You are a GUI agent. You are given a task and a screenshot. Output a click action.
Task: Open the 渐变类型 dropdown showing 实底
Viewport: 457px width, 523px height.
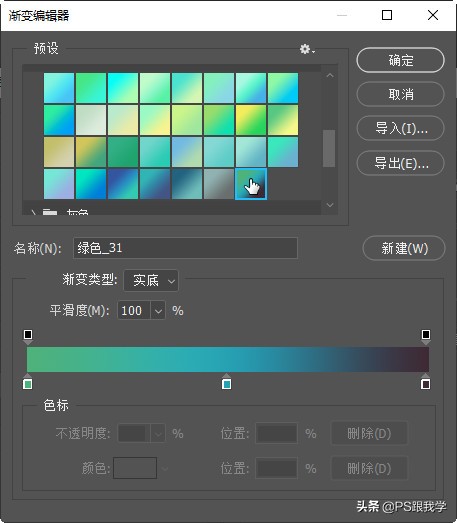coord(151,281)
